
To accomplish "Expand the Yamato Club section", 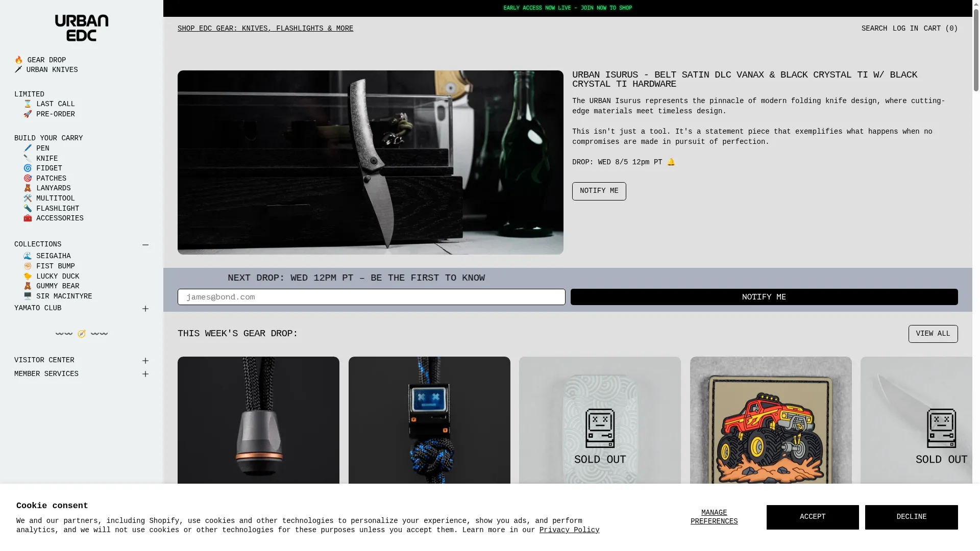I will pos(145,309).
